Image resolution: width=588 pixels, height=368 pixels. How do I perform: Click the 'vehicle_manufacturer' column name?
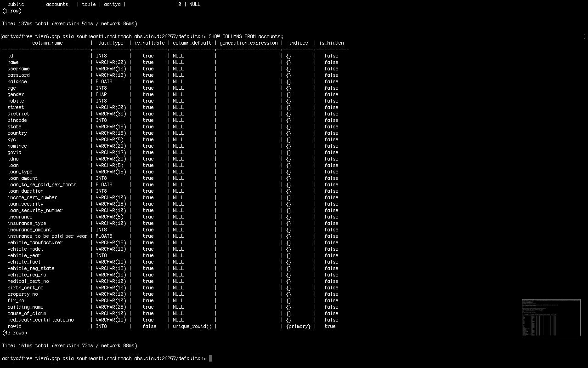[35, 242]
